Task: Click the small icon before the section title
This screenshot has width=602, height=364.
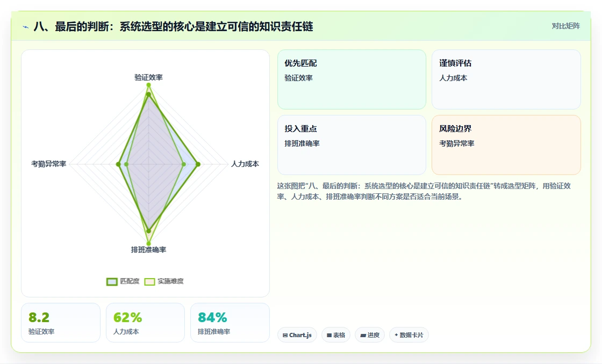Action: [26, 27]
